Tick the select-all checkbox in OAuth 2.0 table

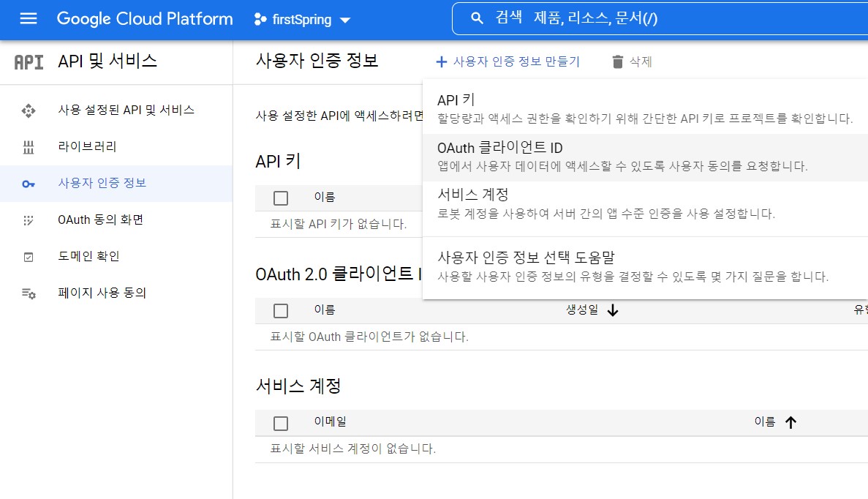(x=281, y=311)
